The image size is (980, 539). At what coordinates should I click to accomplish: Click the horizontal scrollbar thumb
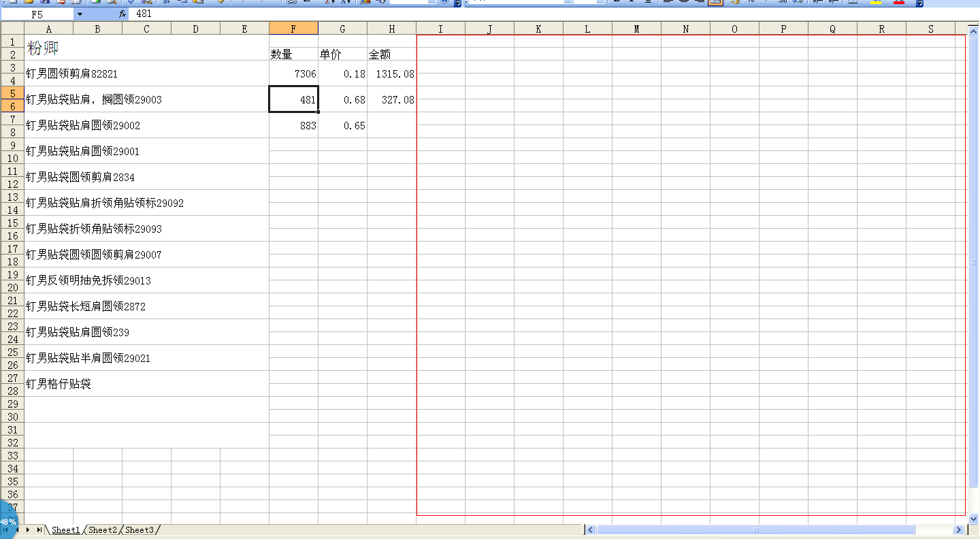point(755,529)
